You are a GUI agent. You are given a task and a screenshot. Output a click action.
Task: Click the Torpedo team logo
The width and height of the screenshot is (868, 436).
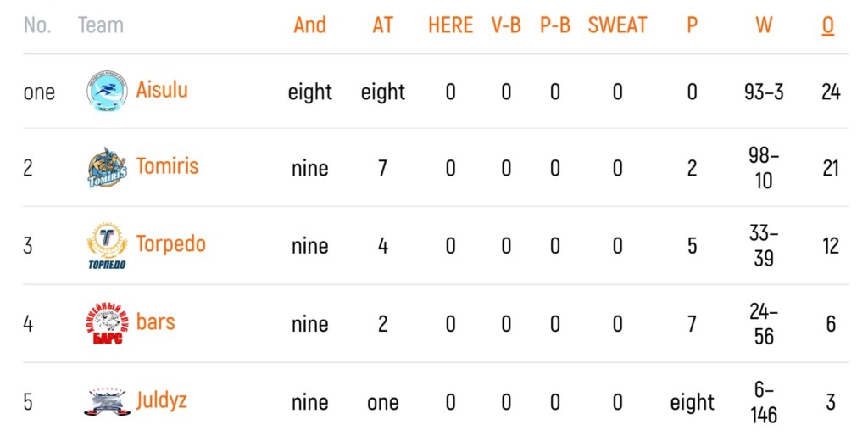point(107,245)
